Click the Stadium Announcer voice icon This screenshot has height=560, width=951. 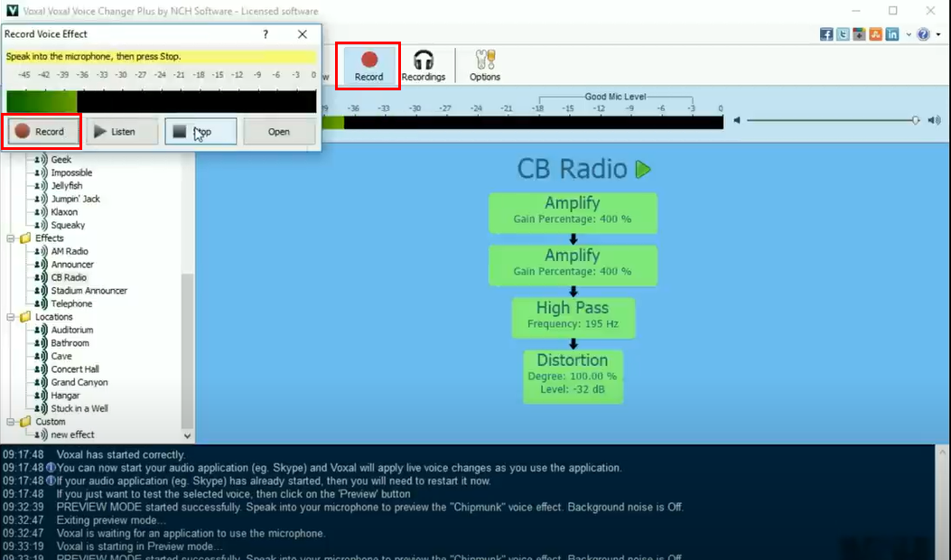click(41, 291)
